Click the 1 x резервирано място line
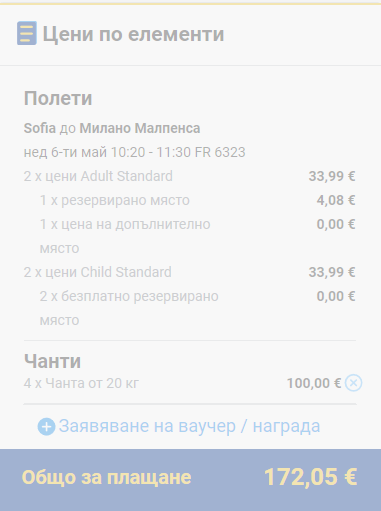 coord(115,200)
